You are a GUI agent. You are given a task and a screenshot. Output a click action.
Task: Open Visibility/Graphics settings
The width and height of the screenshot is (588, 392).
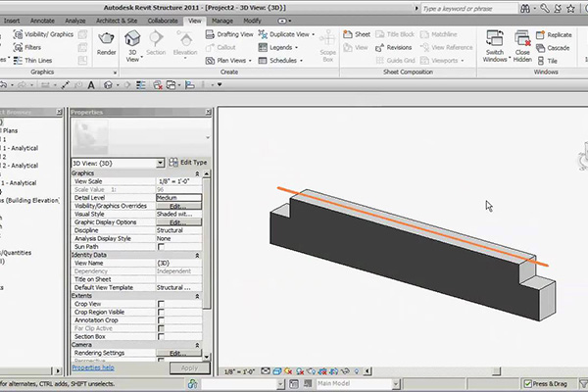(x=43, y=34)
